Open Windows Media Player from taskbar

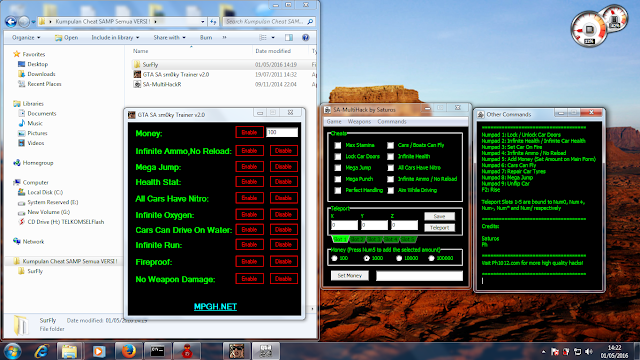[98, 351]
